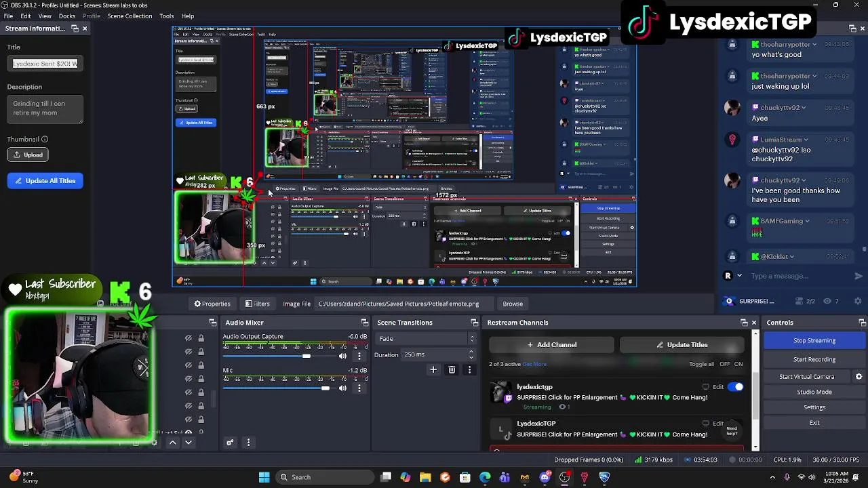Image resolution: width=868 pixels, height=488 pixels.
Task: Click the Windows Start button
Action: point(264,477)
